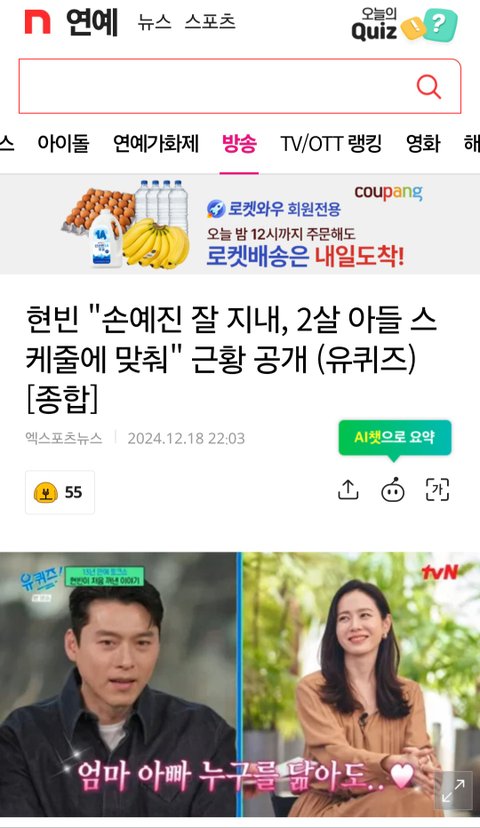Viewport: 480px width, 828px height.
Task: Click the Naver N logo icon
Action: point(37,22)
